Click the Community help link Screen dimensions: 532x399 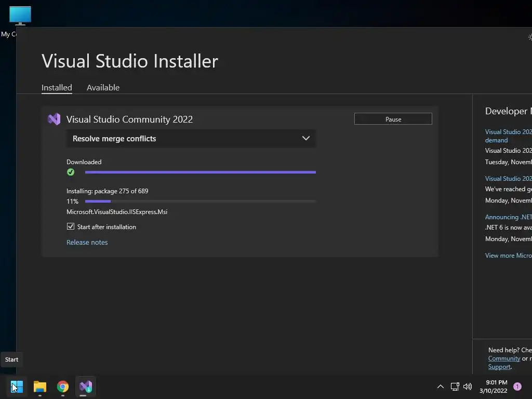[504, 358]
